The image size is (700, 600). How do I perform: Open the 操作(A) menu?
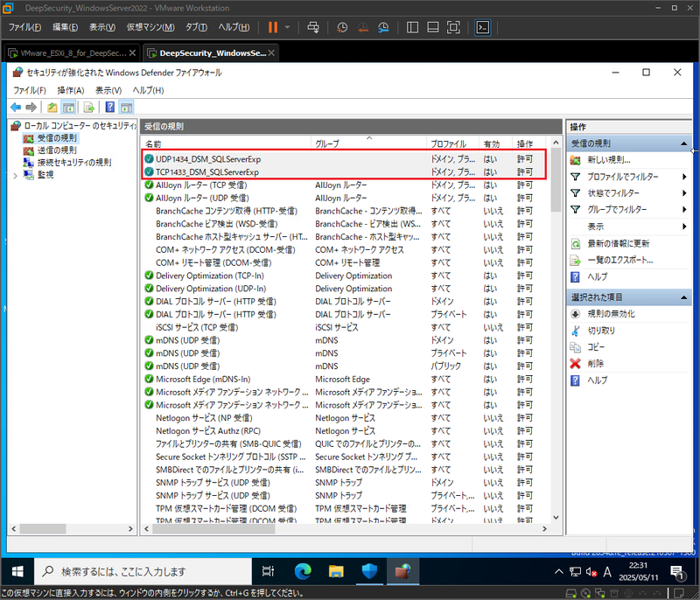pyautogui.click(x=71, y=91)
